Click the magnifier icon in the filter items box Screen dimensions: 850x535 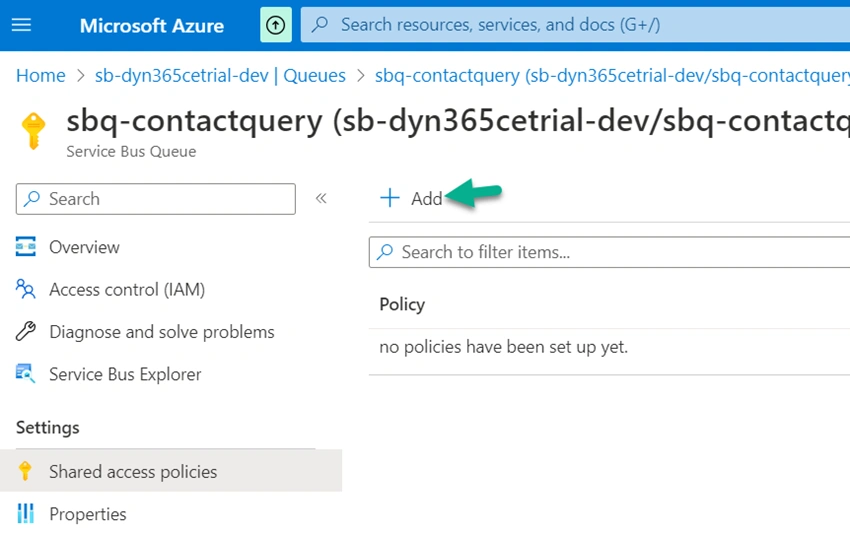[385, 252]
